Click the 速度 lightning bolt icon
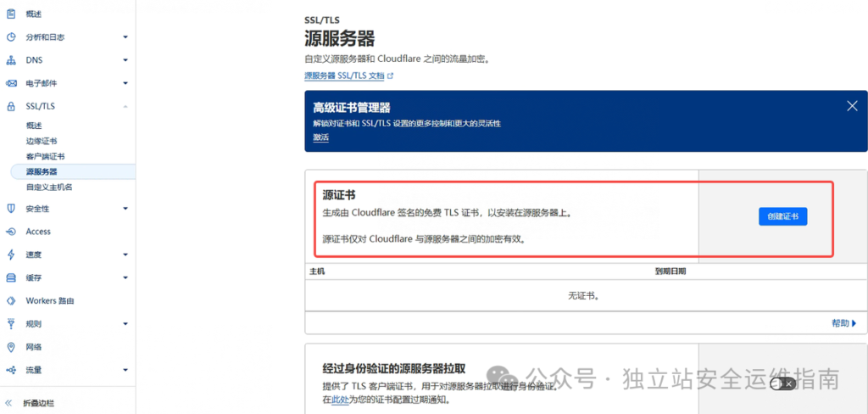Viewport: 868px width, 414px height. 10,255
